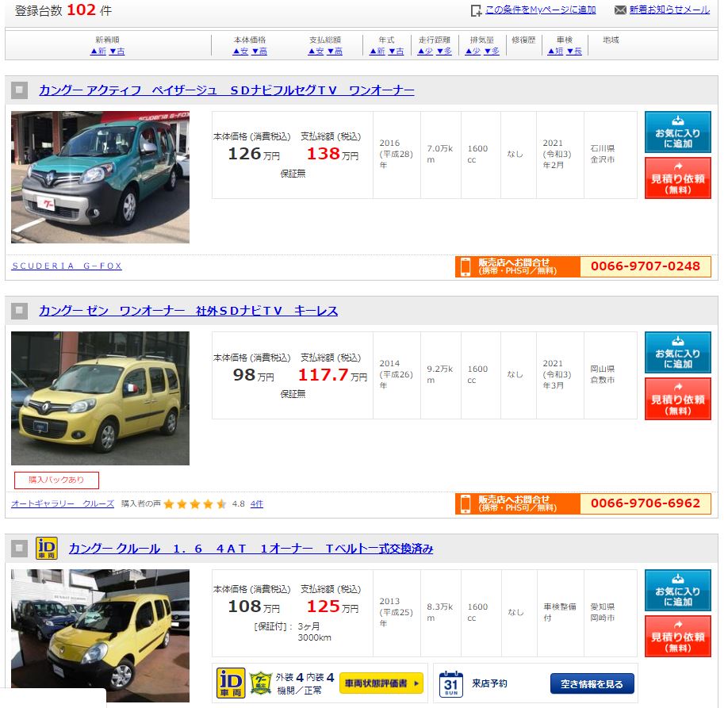Viewport: 728px width, 708px height.
Task: Open the カングー クルール 1.6 4AT listing title
Action: [x=251, y=549]
